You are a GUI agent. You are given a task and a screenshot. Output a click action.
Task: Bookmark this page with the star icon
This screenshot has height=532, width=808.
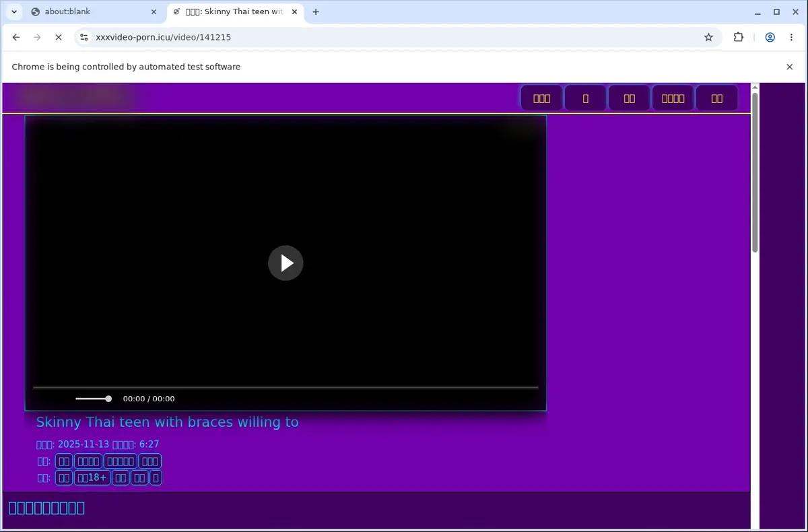click(x=708, y=38)
